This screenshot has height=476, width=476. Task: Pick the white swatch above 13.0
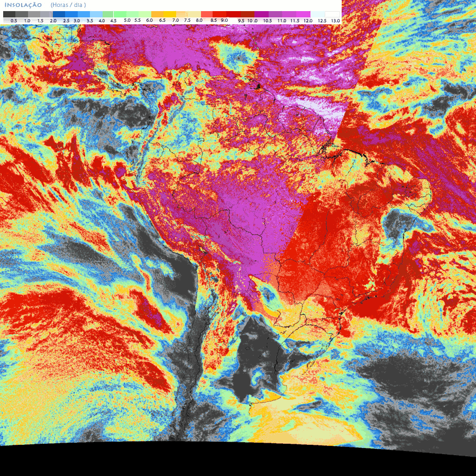pyautogui.click(x=332, y=14)
